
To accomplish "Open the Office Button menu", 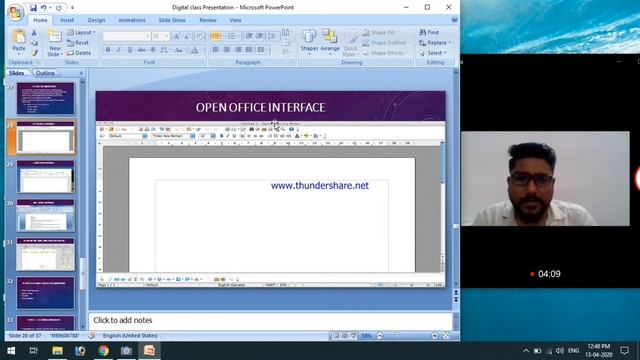I will coord(16,12).
